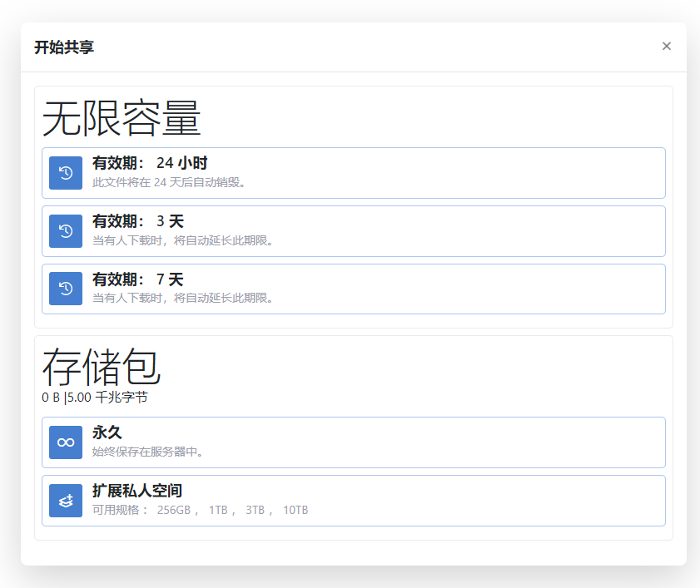Click the clock icon on the 24-hour expiry card

pos(65,172)
